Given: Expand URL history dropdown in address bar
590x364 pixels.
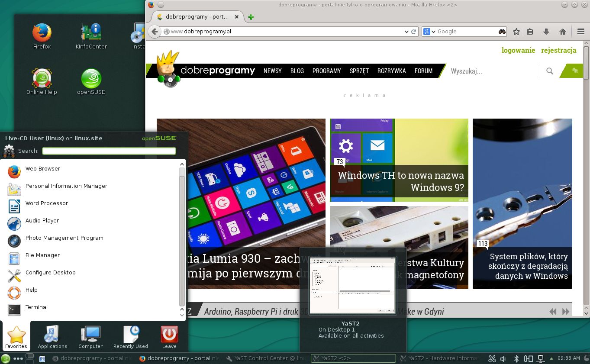Looking at the screenshot, I should pyautogui.click(x=406, y=32).
